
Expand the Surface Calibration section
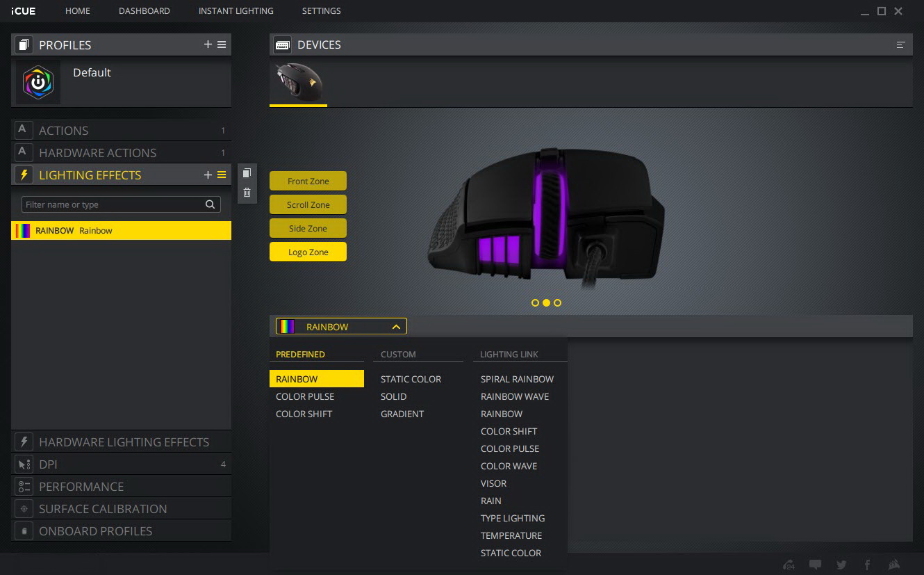122,508
